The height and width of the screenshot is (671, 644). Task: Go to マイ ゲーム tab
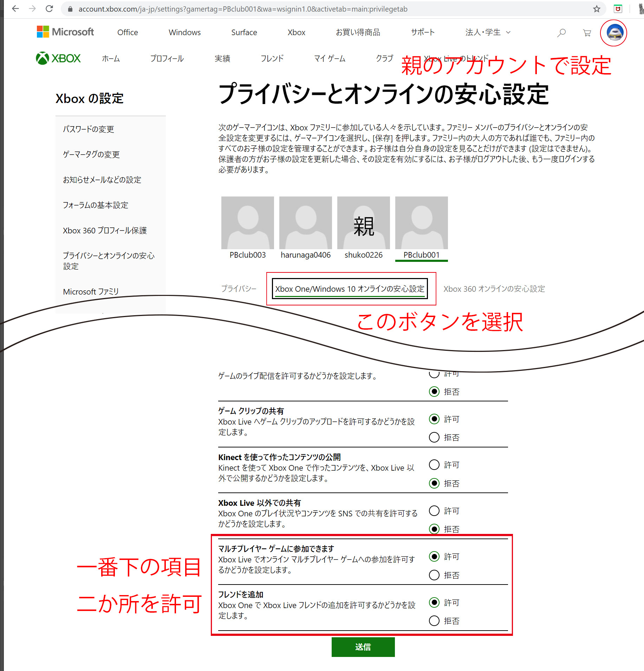[330, 59]
